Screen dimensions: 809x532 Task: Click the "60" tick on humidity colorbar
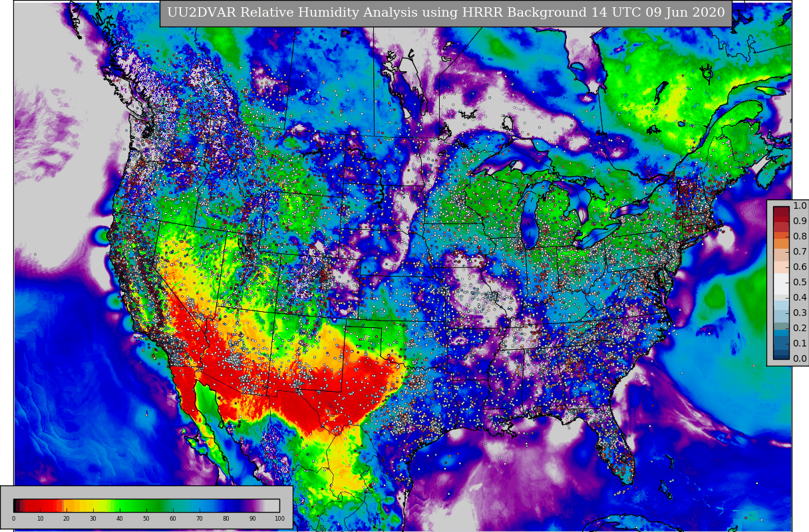coord(173,519)
